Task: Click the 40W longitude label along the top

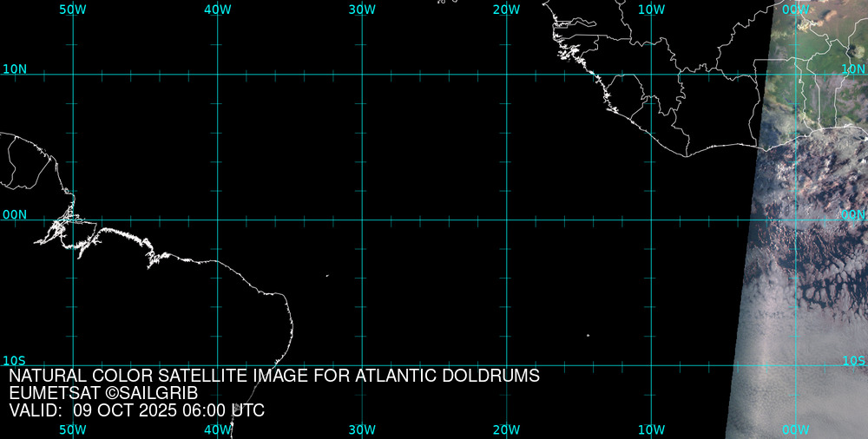Action: pos(217,9)
